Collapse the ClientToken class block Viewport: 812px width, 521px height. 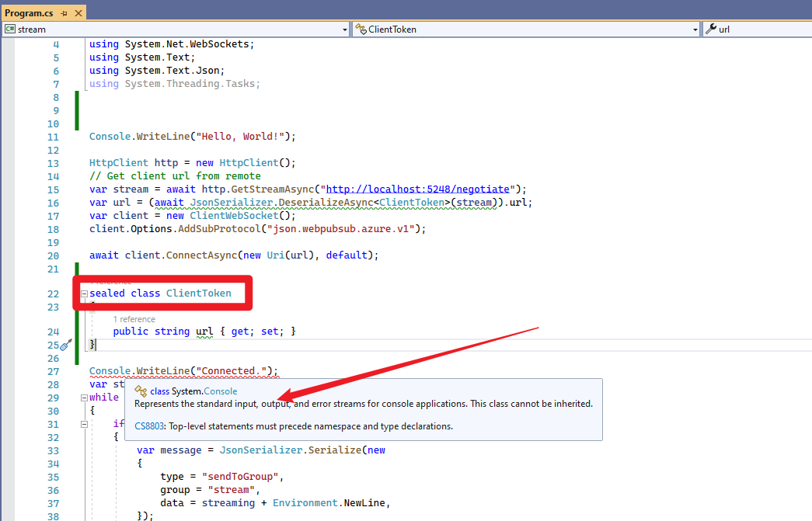pos(84,293)
